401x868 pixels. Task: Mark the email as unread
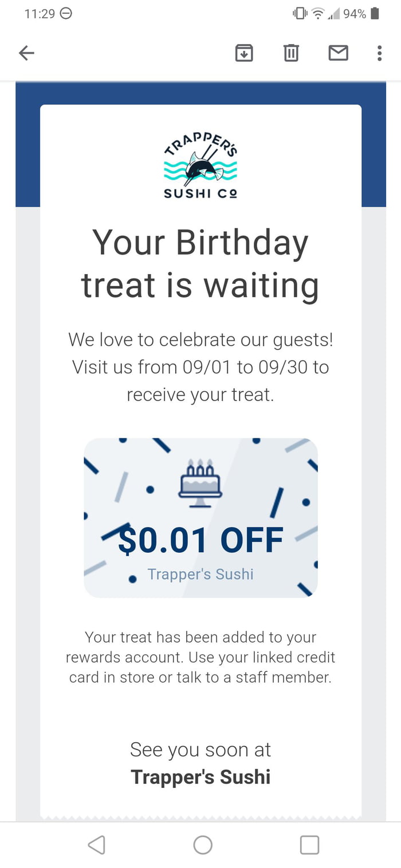[x=338, y=53]
